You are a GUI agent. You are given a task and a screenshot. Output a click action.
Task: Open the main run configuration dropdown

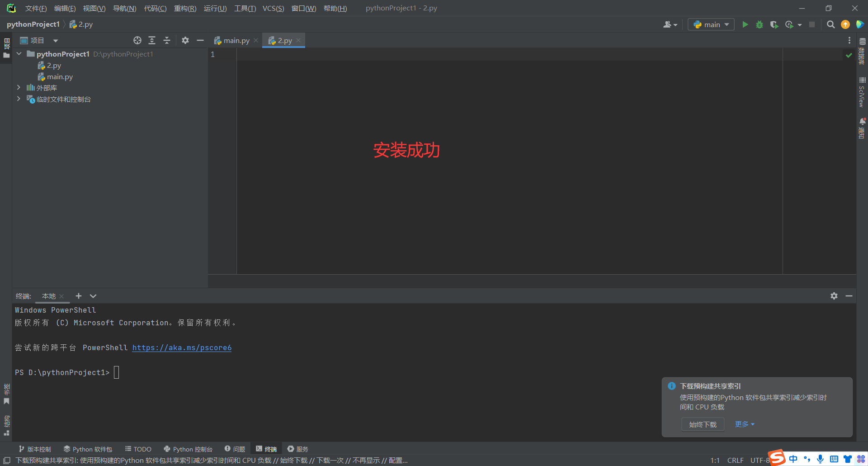coord(711,24)
